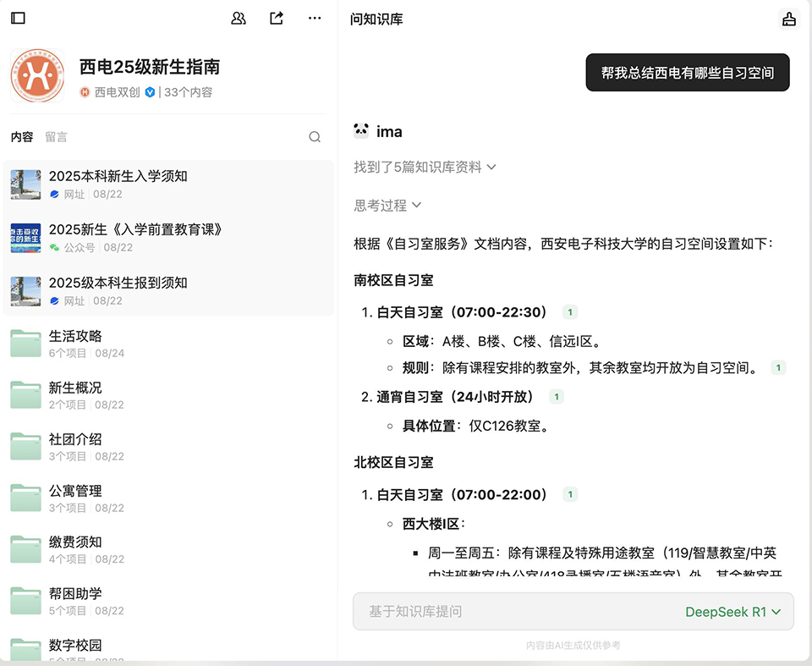Open the 缴费须知 folder
The width and height of the screenshot is (812, 666).
click(x=75, y=542)
